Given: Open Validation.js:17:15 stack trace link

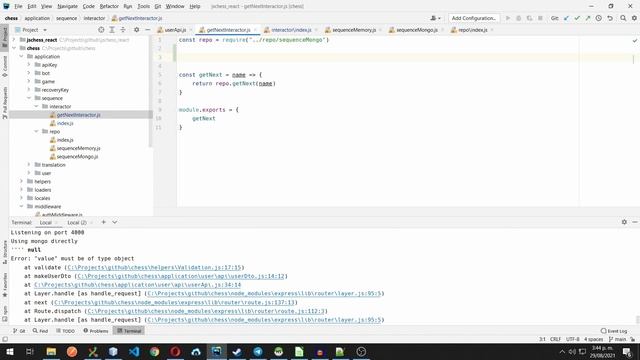Looking at the screenshot, I should [x=154, y=267].
